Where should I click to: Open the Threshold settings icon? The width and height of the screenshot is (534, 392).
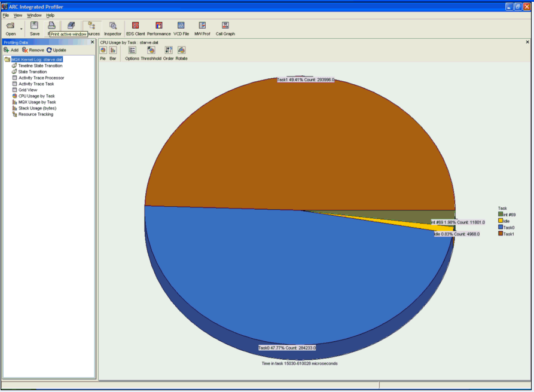pyautogui.click(x=151, y=52)
